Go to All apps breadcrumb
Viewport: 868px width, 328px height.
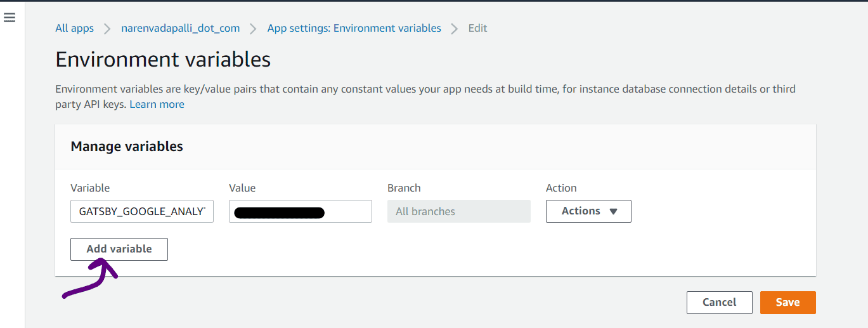[74, 28]
